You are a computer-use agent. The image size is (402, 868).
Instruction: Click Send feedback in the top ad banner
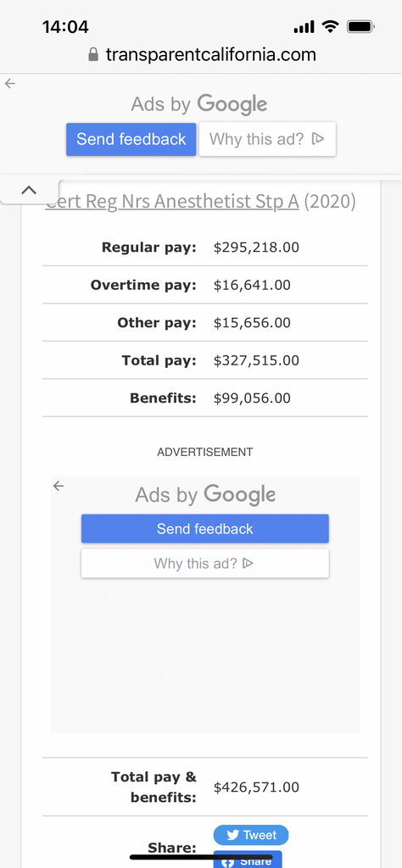click(x=131, y=139)
